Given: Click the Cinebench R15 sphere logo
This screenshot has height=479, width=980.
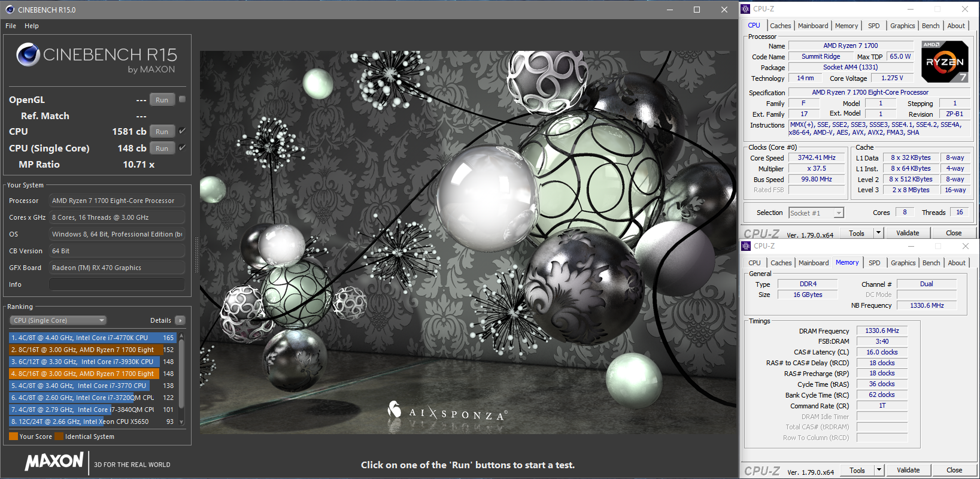Looking at the screenshot, I should pos(28,55).
